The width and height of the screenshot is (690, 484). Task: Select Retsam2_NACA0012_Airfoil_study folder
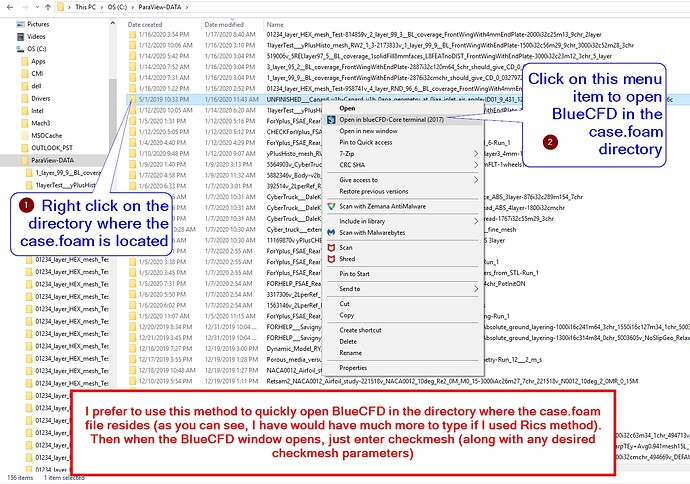[452, 381]
